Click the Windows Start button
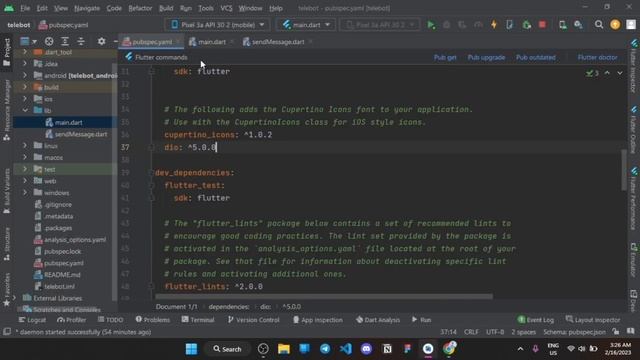The width and height of the screenshot is (640, 360). click(191, 349)
